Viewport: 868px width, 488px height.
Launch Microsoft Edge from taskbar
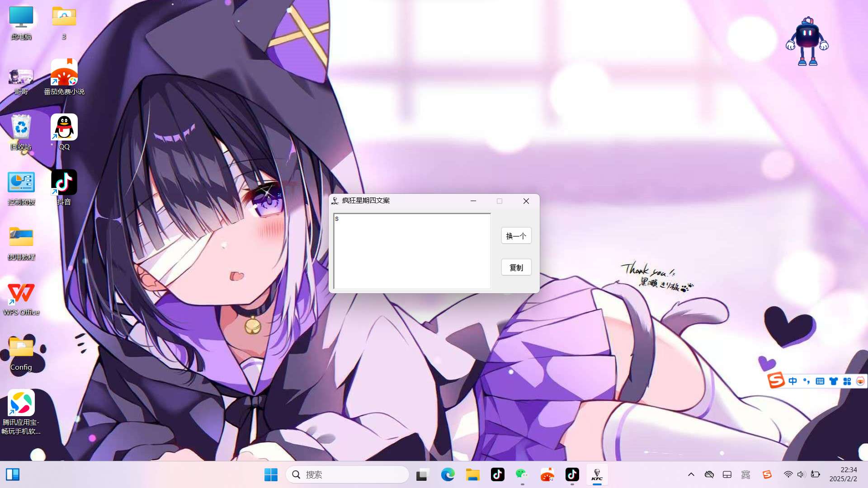click(x=448, y=474)
